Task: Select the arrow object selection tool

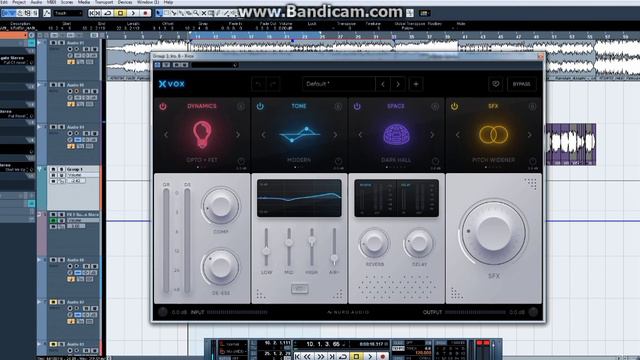Action: pos(159,13)
